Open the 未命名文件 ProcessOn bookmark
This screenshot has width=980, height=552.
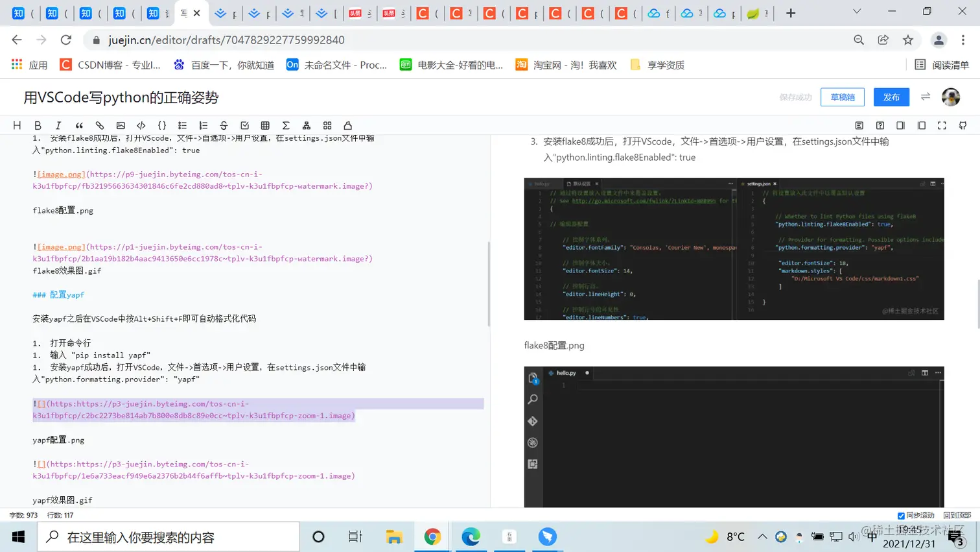click(x=337, y=65)
